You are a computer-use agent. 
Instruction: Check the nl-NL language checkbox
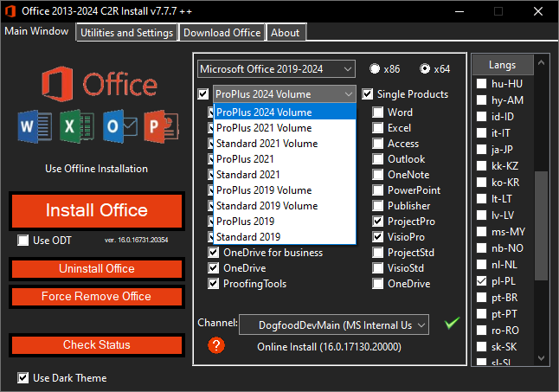click(482, 265)
